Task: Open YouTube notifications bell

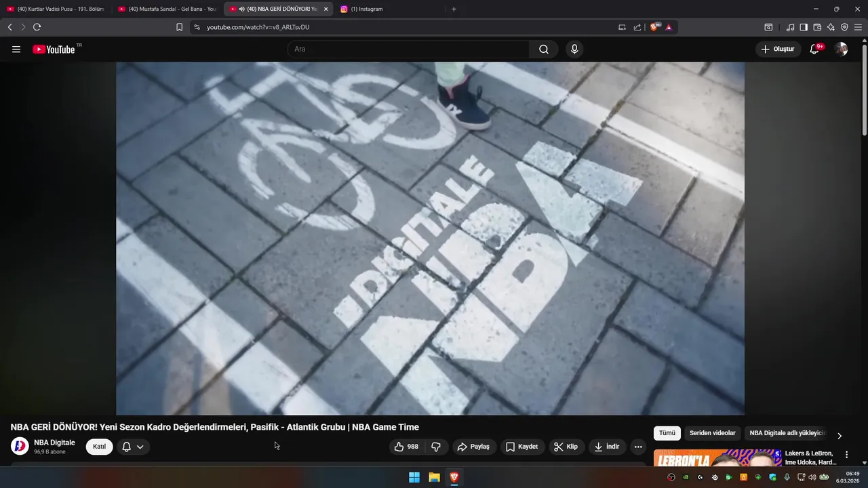Action: [x=814, y=49]
